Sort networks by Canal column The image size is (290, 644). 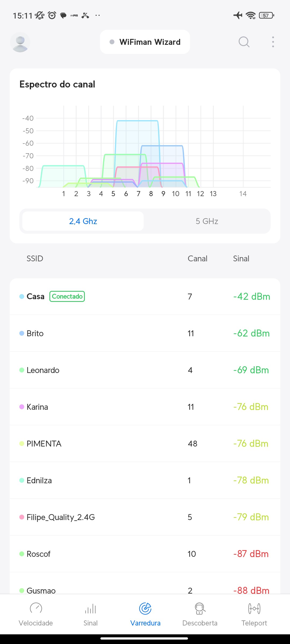pos(197,258)
